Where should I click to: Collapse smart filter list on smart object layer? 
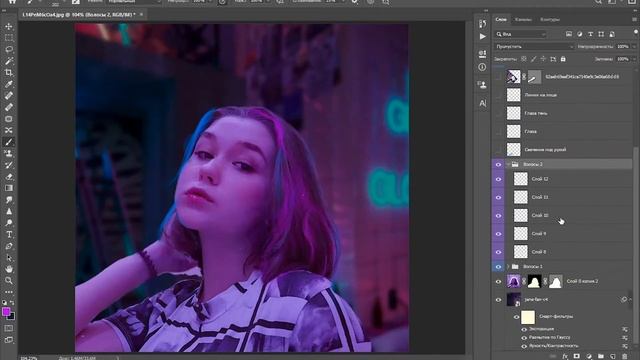[x=631, y=300]
